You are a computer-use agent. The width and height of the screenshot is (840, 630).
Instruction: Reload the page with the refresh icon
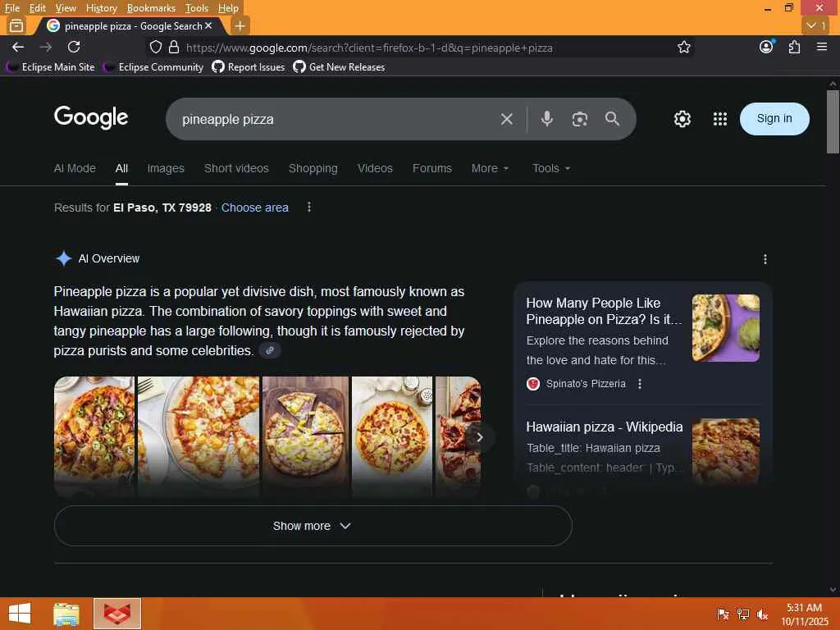click(x=74, y=47)
